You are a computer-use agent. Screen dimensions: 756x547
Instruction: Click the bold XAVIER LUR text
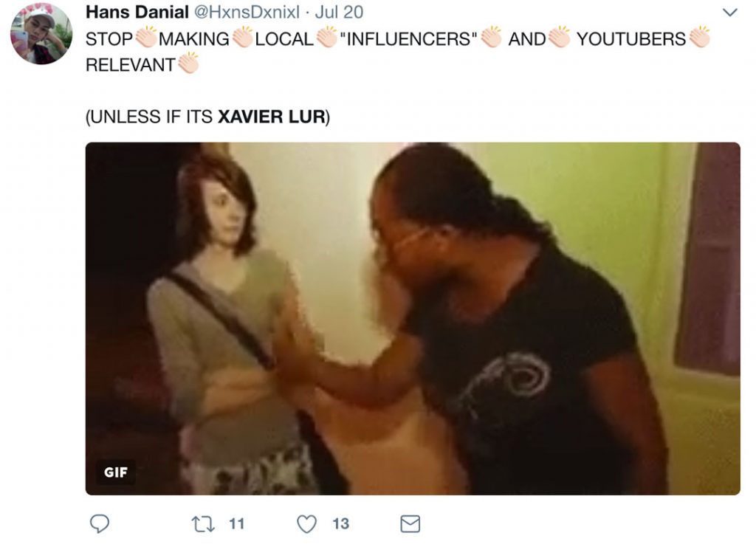272,117
